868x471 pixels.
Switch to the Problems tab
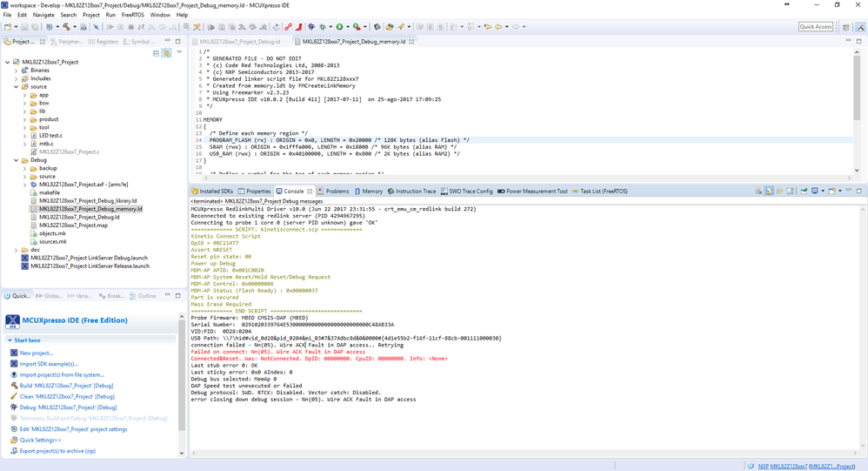click(333, 192)
